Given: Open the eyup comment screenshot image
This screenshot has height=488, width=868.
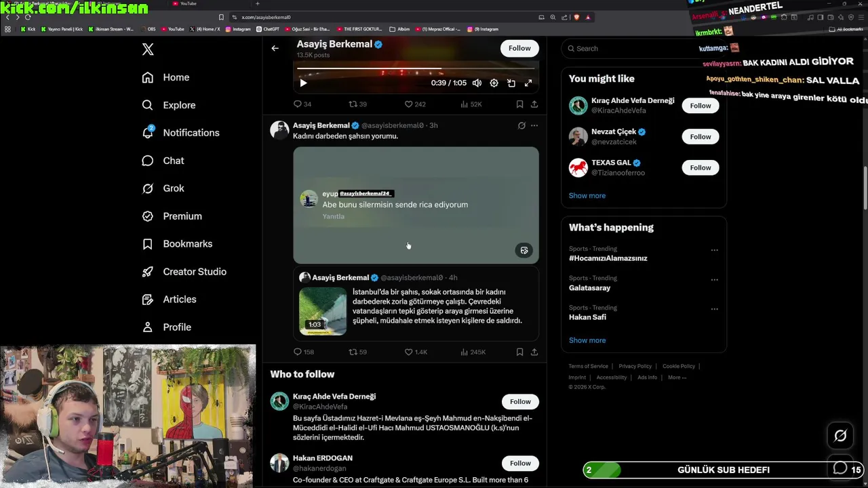Looking at the screenshot, I should [416, 205].
